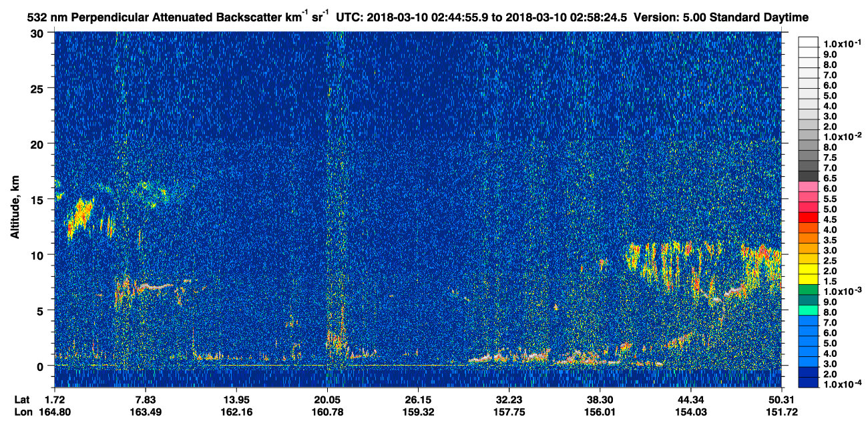Viewport: 868px width, 445px height.
Task: Click the dark green swatch beside 1.0x10-3
Action: pyautogui.click(x=808, y=291)
